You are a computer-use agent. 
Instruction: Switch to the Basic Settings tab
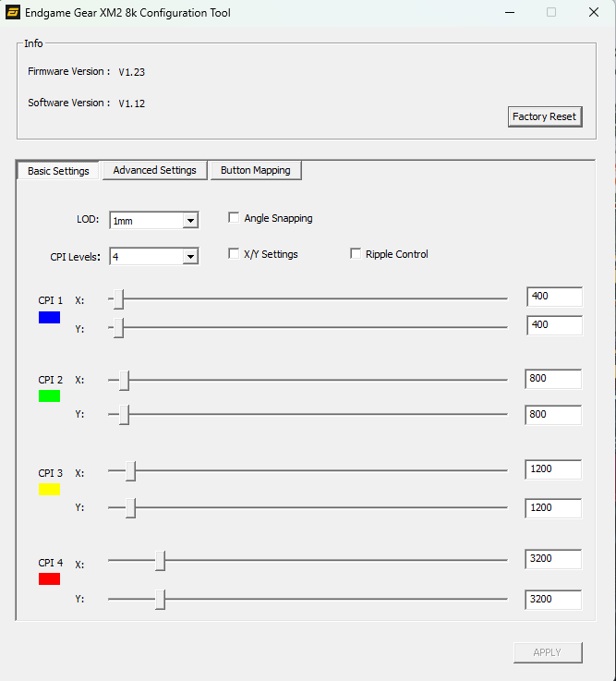(58, 171)
